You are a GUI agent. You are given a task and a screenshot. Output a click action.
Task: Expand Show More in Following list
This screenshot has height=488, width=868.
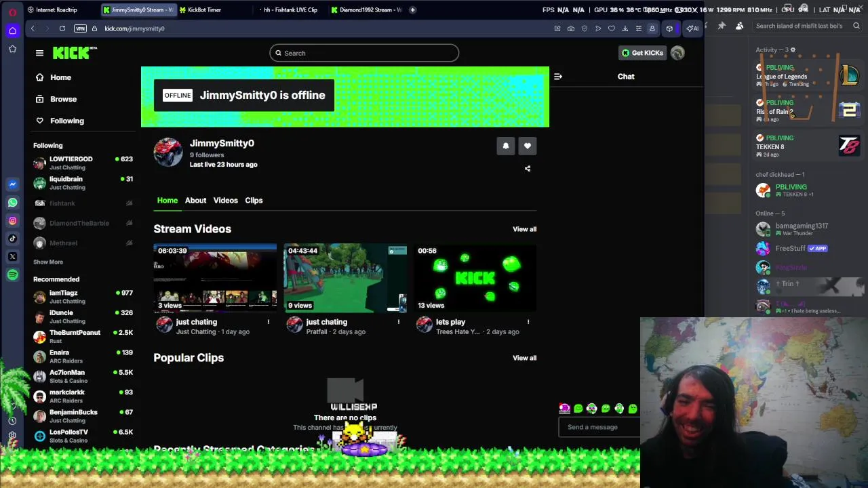coord(48,262)
